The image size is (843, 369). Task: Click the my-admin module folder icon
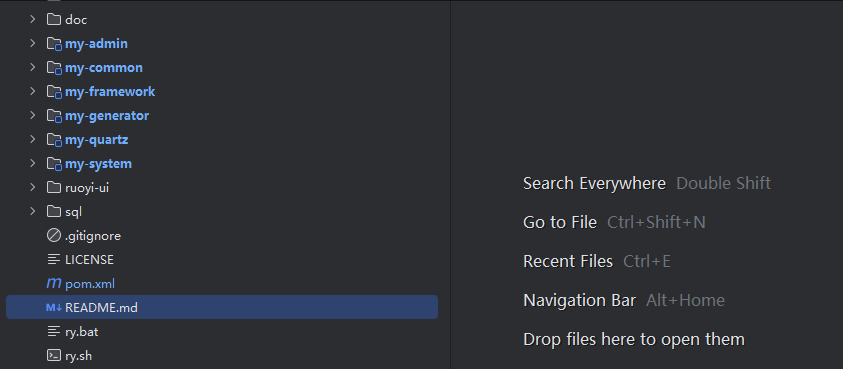(x=54, y=44)
